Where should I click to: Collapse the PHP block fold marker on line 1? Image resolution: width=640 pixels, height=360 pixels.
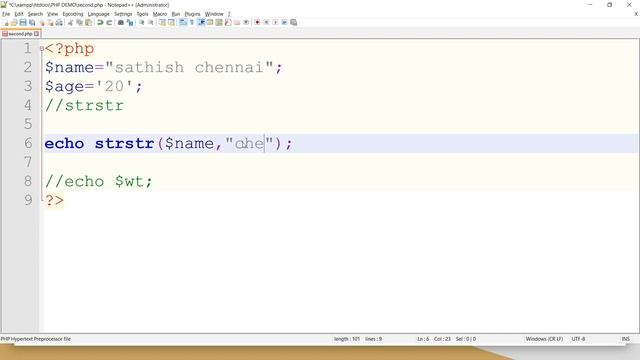coord(42,49)
